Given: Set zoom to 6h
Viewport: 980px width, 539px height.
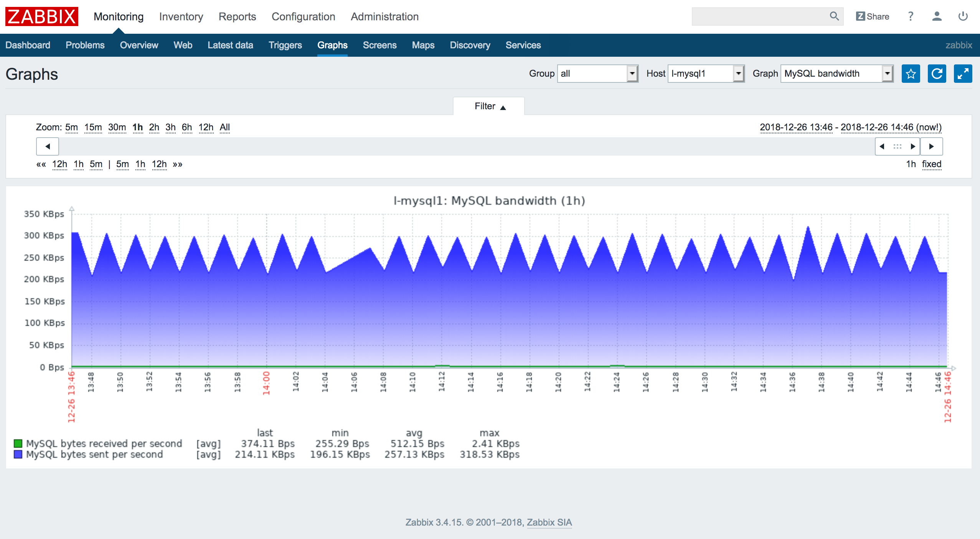Looking at the screenshot, I should 187,127.
